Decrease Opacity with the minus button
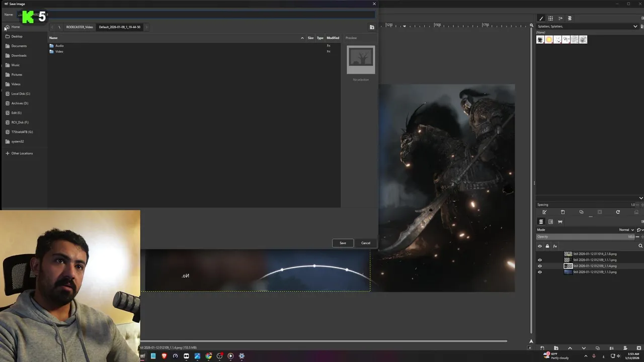Screen dimensions: 644x362 click(x=638, y=237)
